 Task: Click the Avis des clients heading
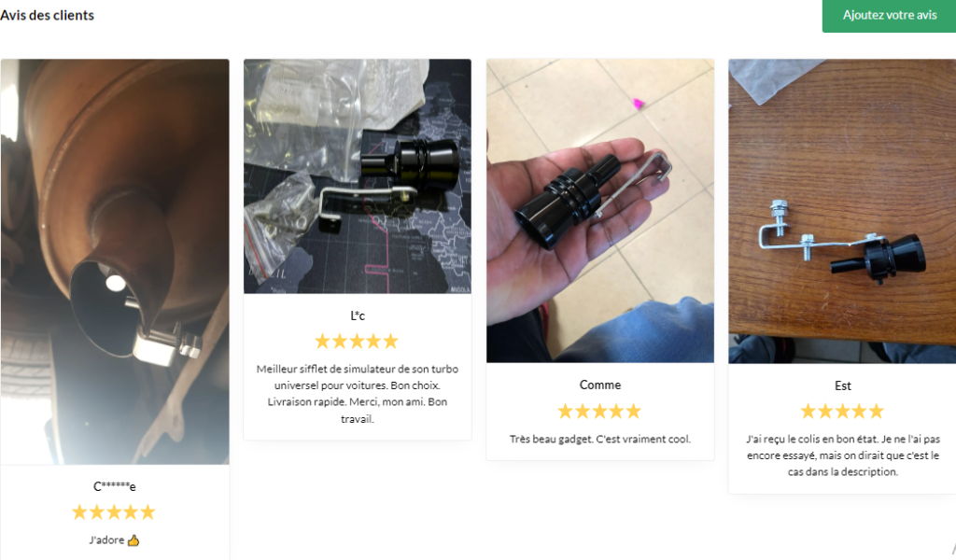click(x=47, y=15)
